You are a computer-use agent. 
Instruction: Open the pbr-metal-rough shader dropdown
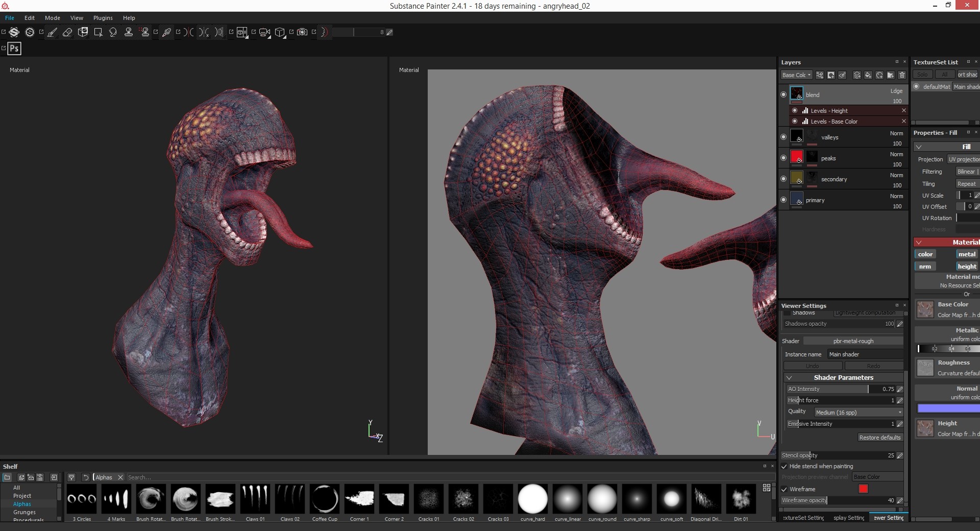click(x=853, y=341)
